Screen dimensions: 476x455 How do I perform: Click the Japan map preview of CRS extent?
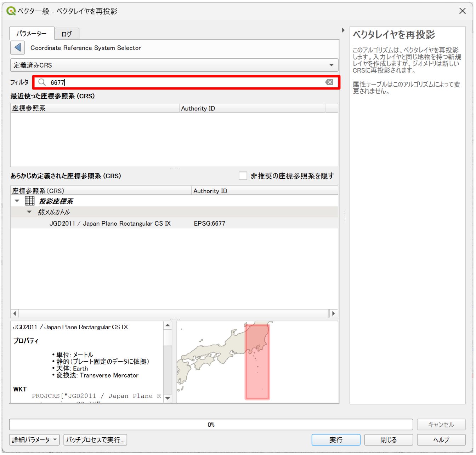point(257,362)
